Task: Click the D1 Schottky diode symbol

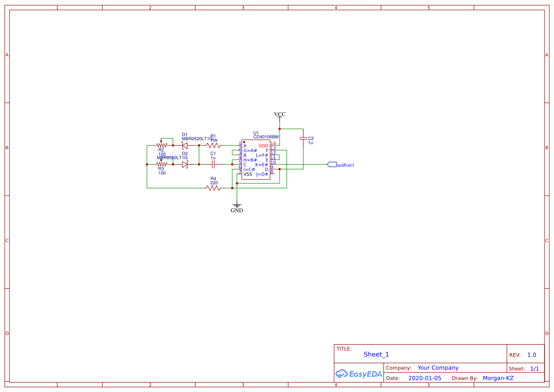Action: tap(184, 145)
